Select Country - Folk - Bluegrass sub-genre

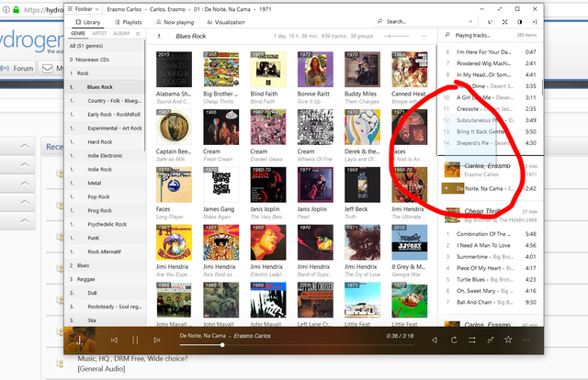105,101
